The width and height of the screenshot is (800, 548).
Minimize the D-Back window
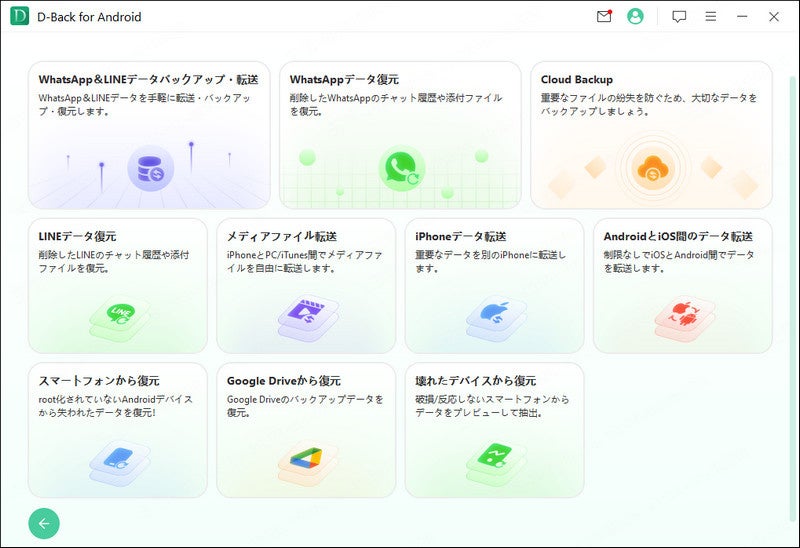point(742,16)
